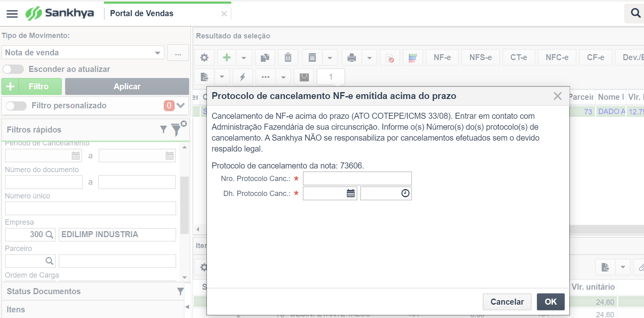Click the printer icon

pyautogui.click(x=352, y=58)
